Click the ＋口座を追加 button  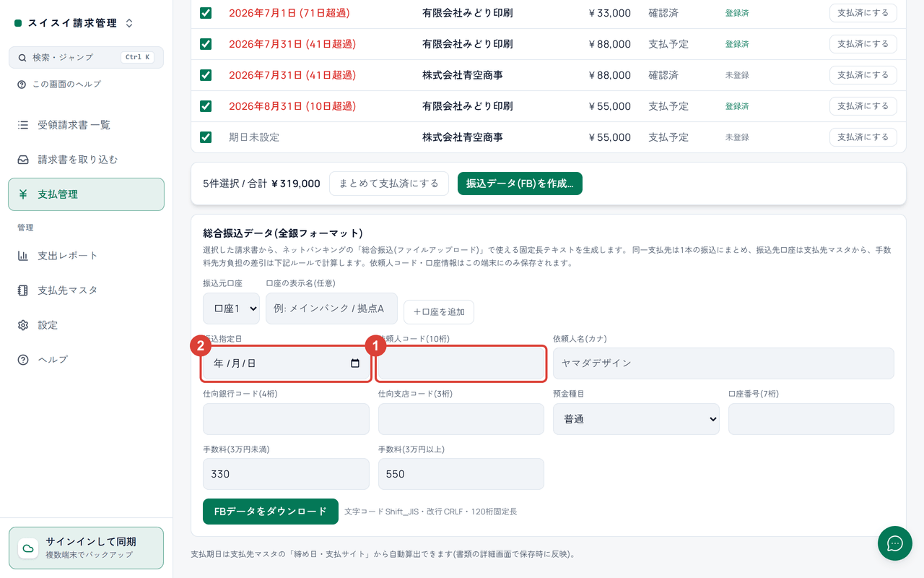(x=439, y=312)
